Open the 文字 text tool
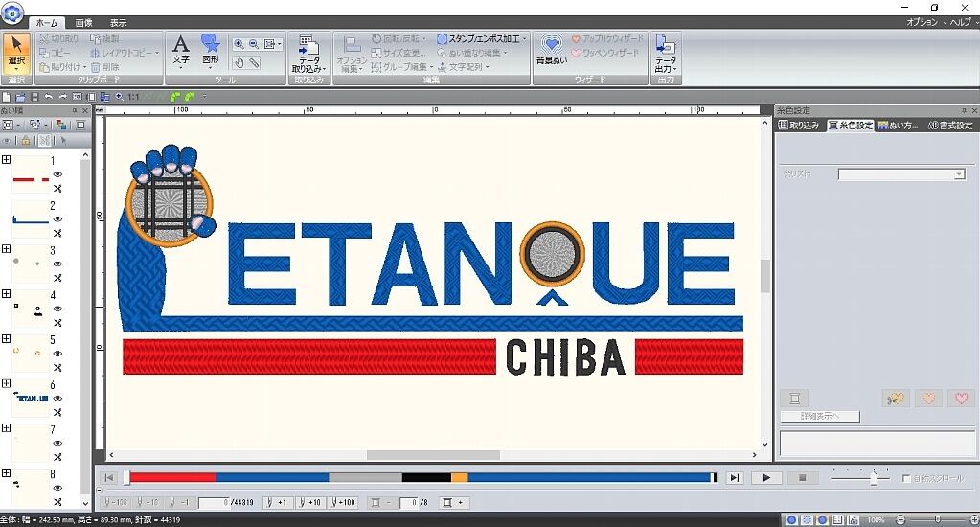The image size is (980, 527). [x=181, y=50]
